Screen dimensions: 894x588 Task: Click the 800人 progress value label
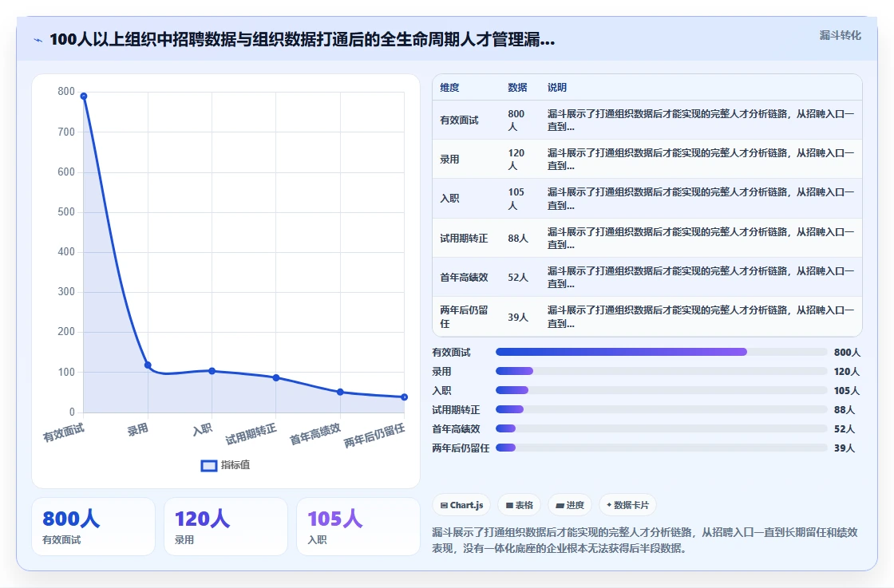[x=847, y=352]
